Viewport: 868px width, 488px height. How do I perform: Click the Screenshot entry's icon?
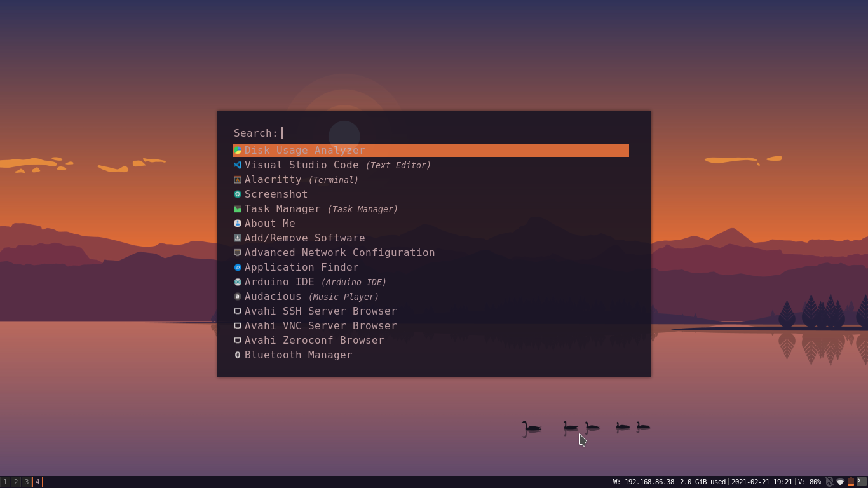238,194
